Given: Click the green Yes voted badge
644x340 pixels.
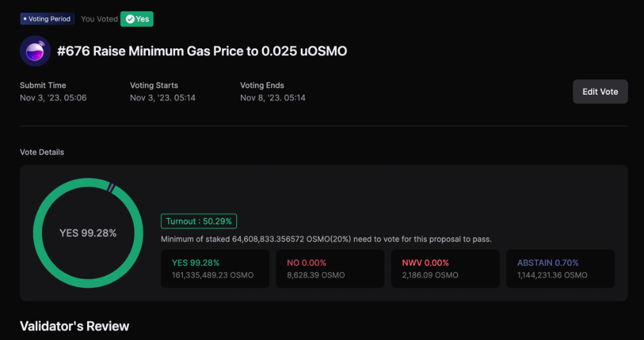Looking at the screenshot, I should tap(137, 19).
